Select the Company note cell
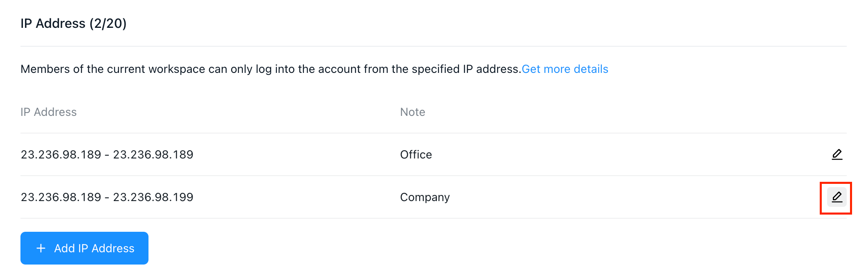 pos(425,197)
